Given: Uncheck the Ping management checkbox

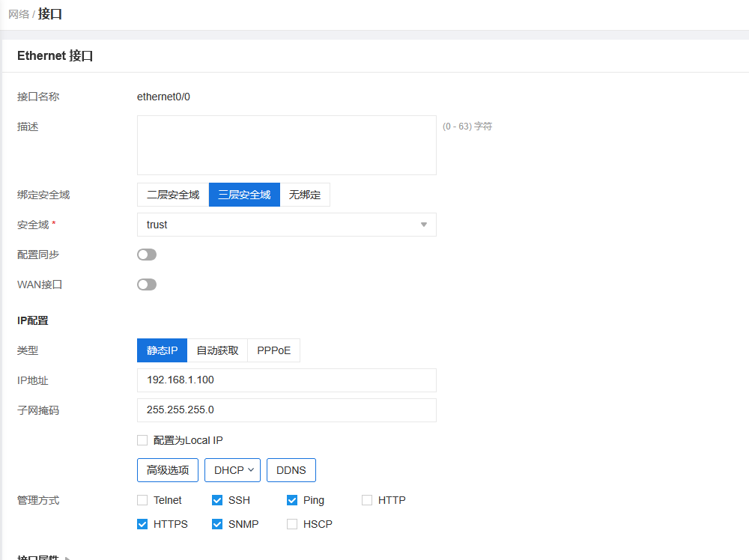Looking at the screenshot, I should (x=292, y=500).
